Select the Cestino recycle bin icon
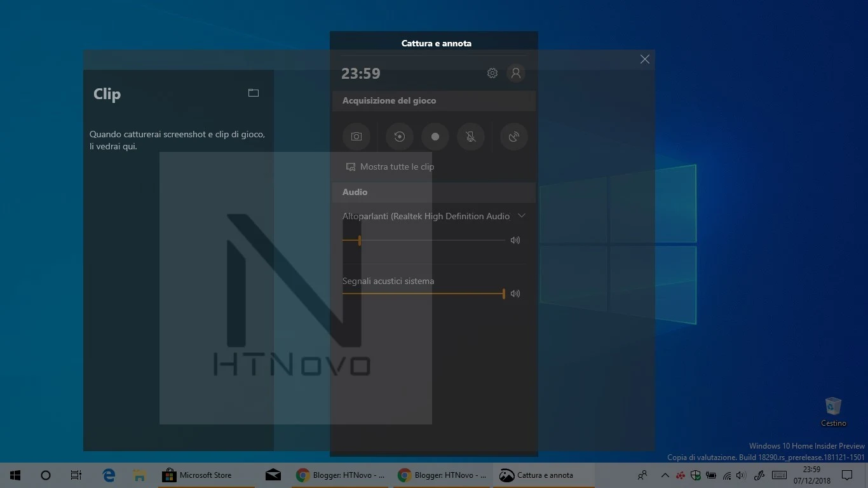The height and width of the screenshot is (488, 868). pos(833,412)
